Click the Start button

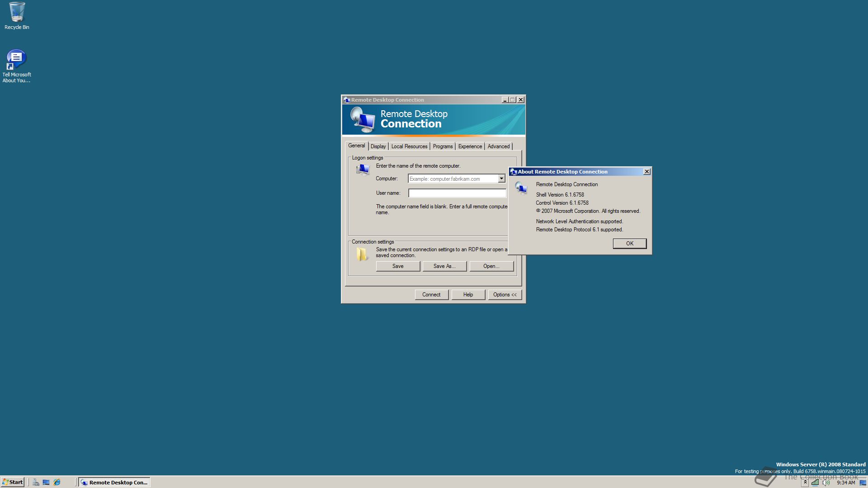13,482
